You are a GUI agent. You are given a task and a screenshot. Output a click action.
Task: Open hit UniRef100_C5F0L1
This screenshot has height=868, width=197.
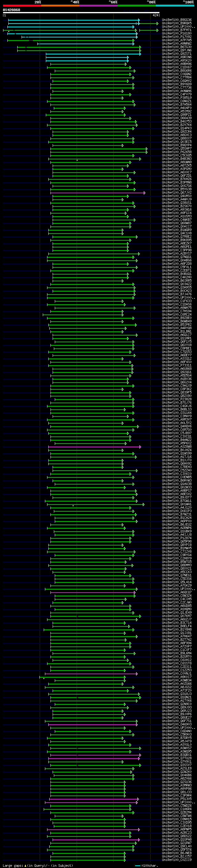pos(177,267)
